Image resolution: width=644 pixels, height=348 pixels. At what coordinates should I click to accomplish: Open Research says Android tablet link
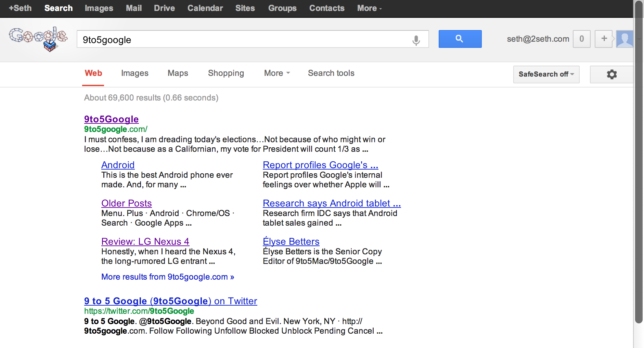tap(332, 203)
